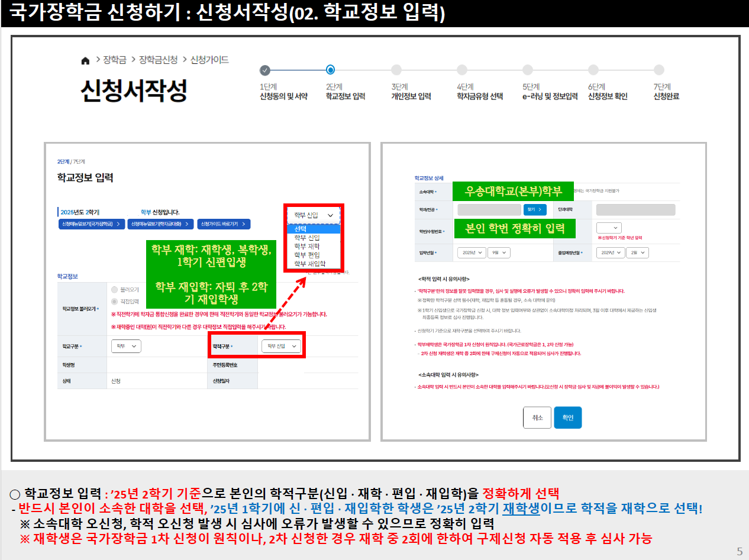The width and height of the screenshot is (749, 560).
Task: Click the home icon in the breadcrumb
Action: tap(85, 60)
